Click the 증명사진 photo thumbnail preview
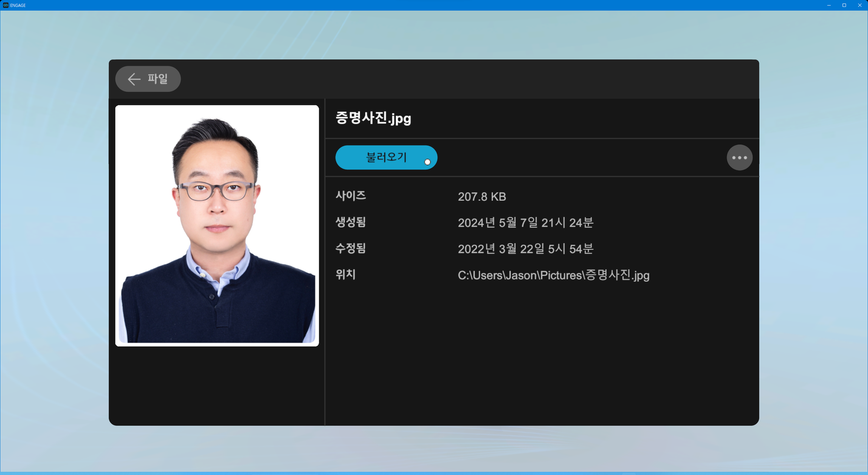Screen dimensions: 868x475 pos(217,226)
